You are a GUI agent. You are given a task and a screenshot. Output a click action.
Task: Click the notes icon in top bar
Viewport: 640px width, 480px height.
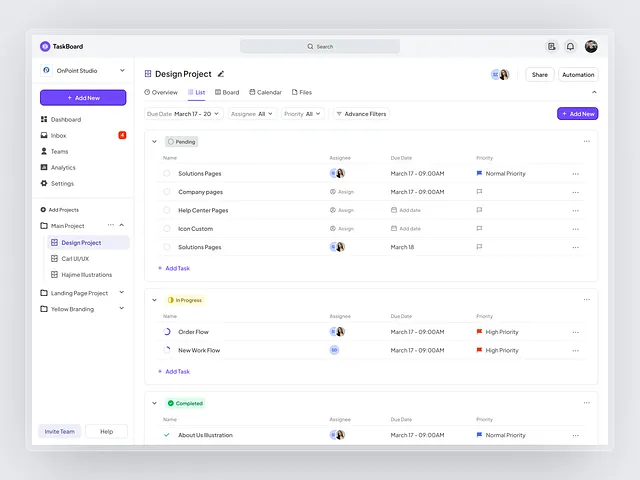tap(551, 46)
